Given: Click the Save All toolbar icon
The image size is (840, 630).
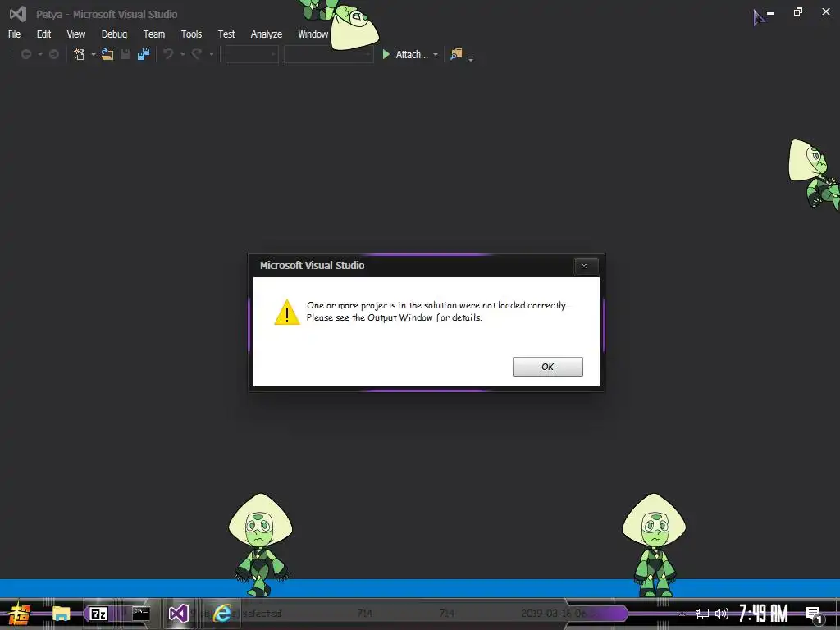Looking at the screenshot, I should [144, 54].
